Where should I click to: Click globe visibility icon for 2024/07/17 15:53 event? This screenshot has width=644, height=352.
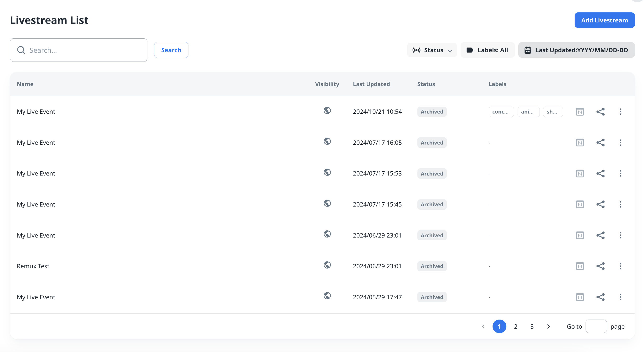click(x=327, y=172)
